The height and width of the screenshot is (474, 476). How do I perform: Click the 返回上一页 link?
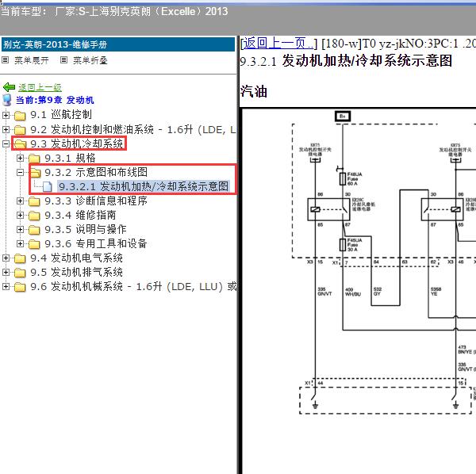click(x=279, y=44)
